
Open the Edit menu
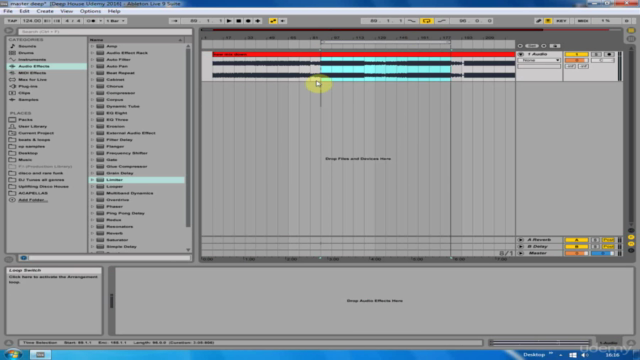click(x=24, y=11)
